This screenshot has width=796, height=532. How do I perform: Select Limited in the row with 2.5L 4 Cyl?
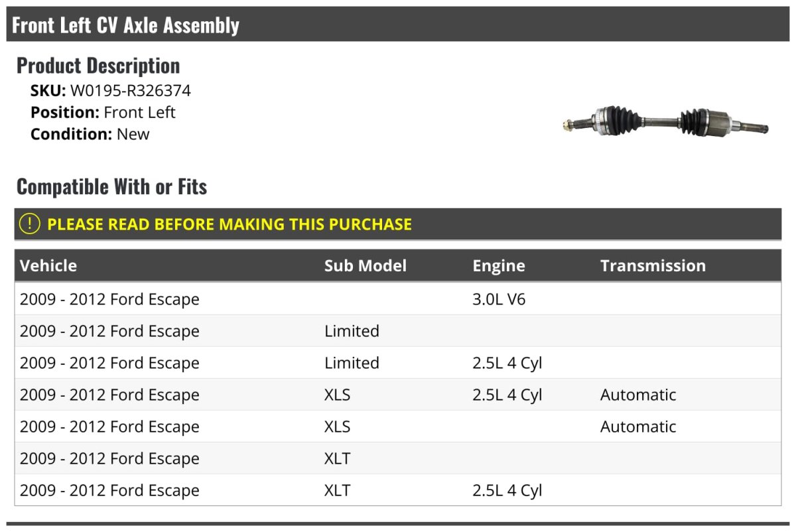352,363
